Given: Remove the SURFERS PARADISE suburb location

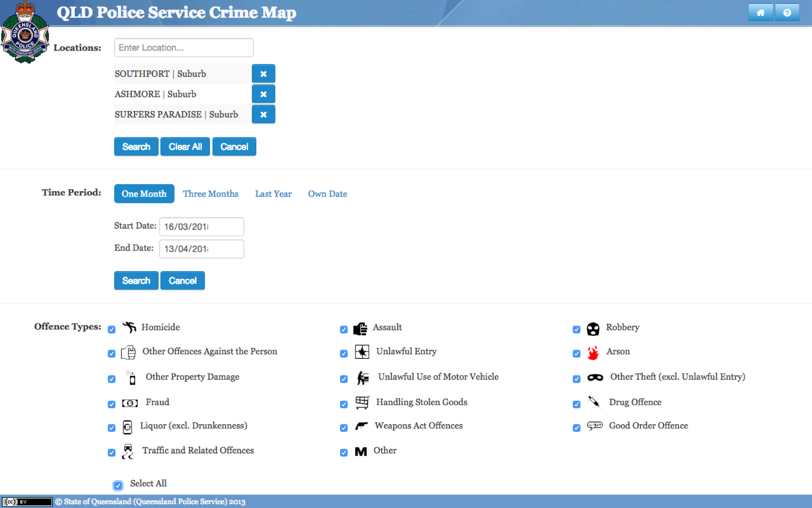Looking at the screenshot, I should point(263,114).
